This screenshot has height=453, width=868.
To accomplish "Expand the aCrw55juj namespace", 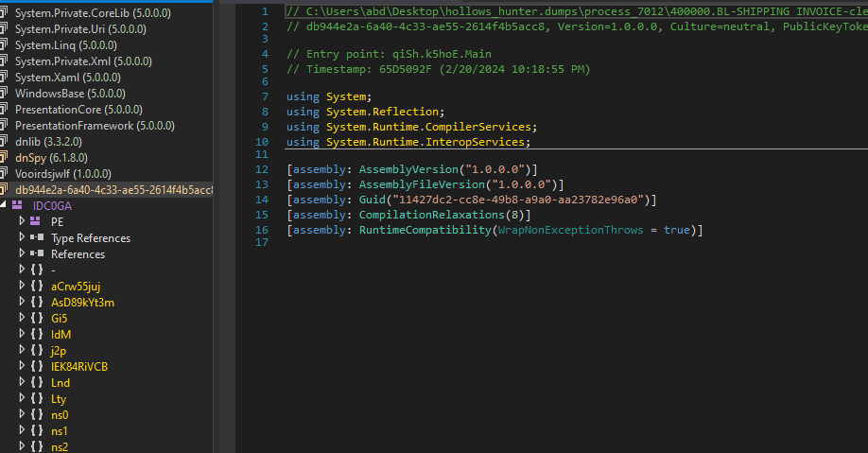I will [22, 286].
